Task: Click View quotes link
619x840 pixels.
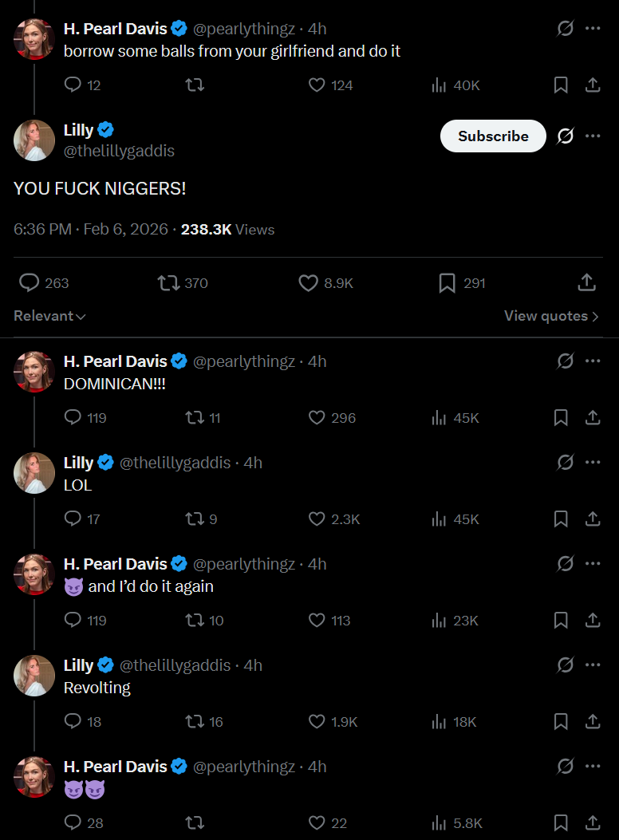Action: tap(551, 316)
